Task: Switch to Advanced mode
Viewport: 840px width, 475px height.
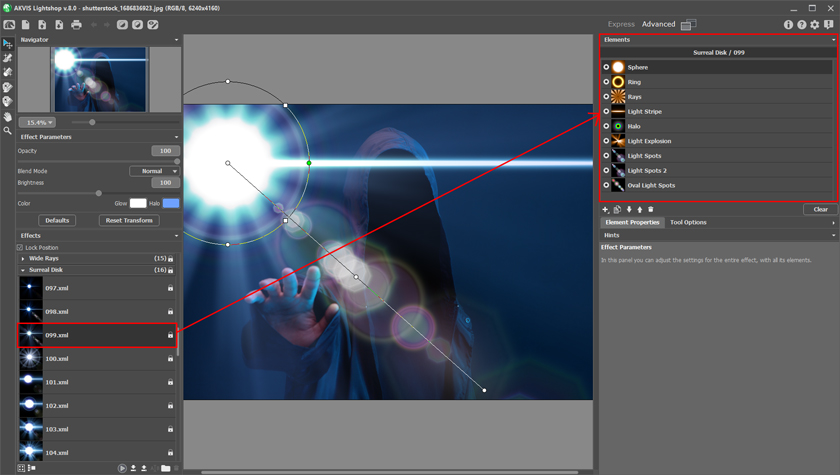Action: click(658, 24)
